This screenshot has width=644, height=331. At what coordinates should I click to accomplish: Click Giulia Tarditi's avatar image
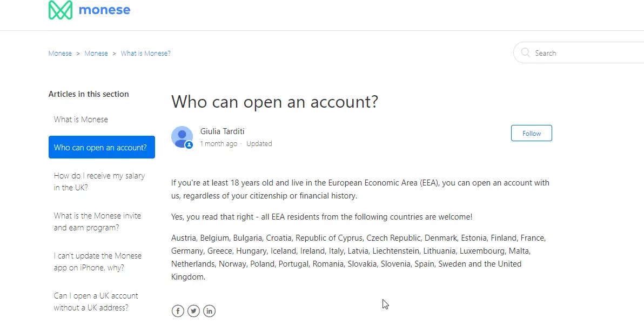(x=182, y=137)
